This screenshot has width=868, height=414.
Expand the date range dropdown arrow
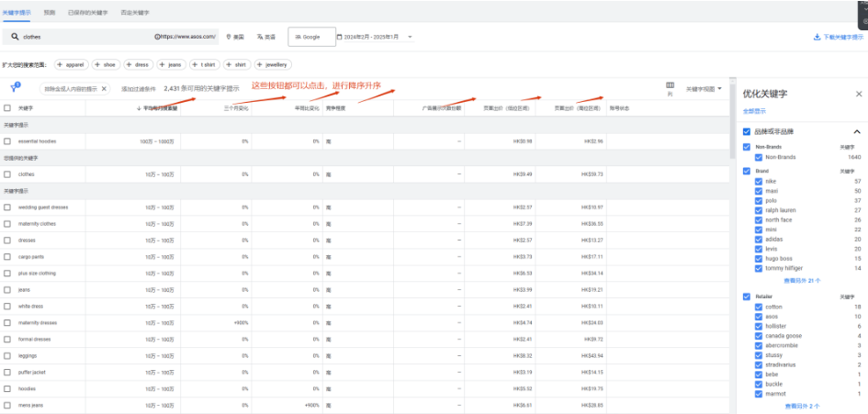pyautogui.click(x=410, y=37)
